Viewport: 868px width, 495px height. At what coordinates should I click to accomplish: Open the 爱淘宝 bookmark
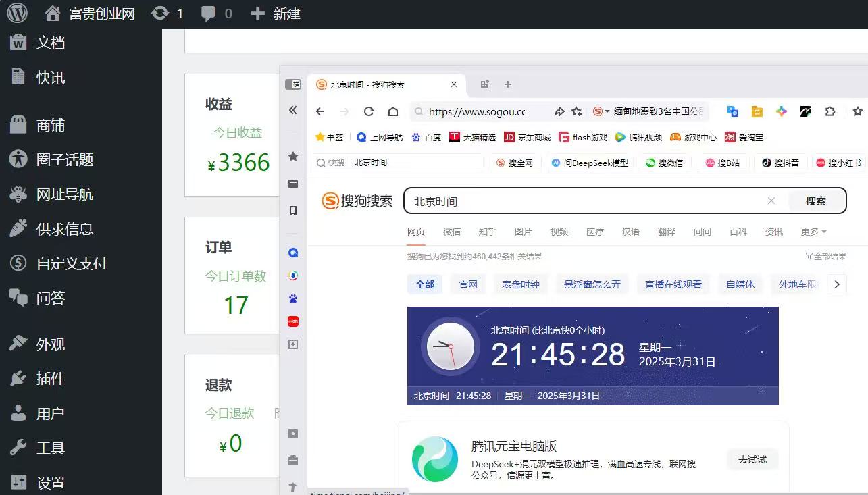[x=744, y=137]
